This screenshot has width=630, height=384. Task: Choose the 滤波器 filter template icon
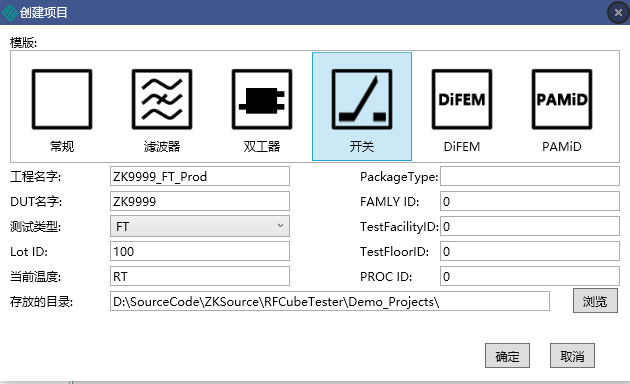(x=162, y=99)
